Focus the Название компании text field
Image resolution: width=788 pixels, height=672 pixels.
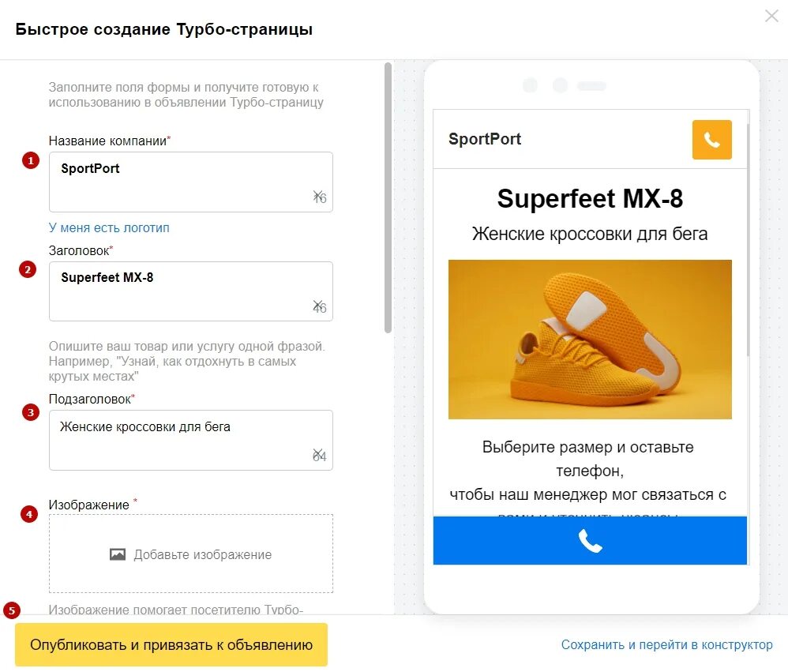click(x=182, y=180)
